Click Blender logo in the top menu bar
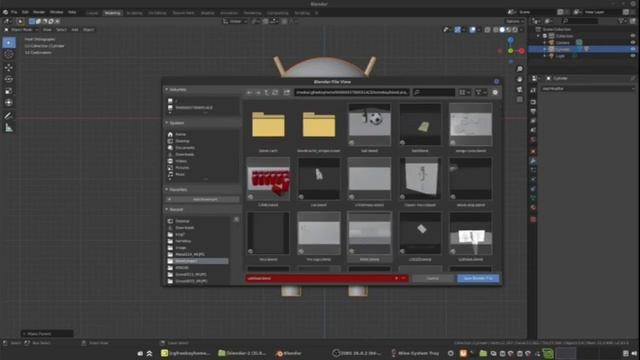This screenshot has width=640, height=360. pyautogui.click(x=5, y=12)
